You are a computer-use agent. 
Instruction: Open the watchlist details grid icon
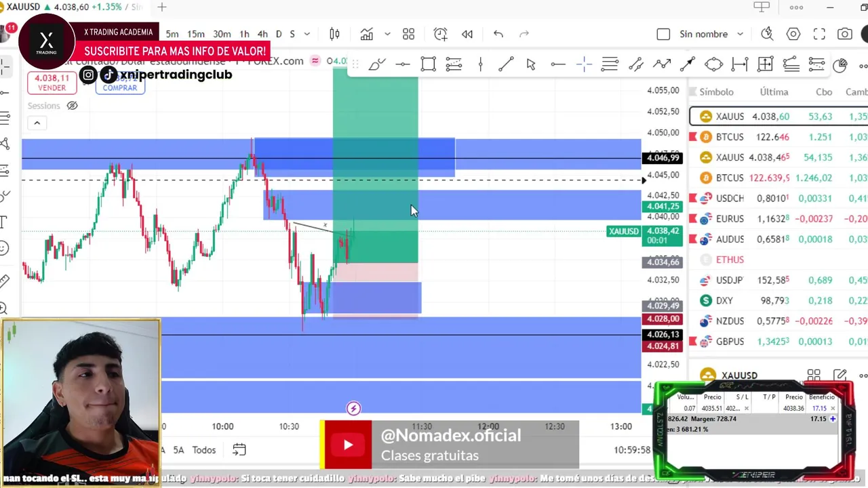click(814, 375)
